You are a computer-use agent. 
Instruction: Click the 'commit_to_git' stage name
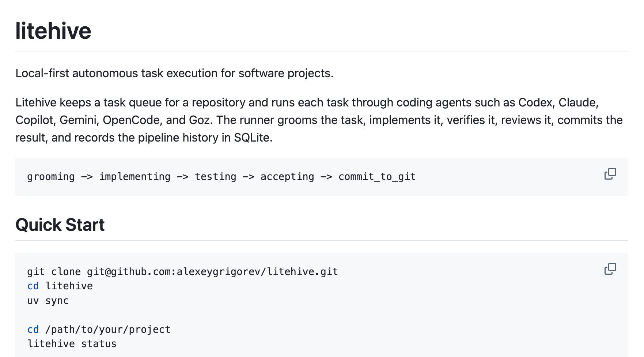pos(377,177)
